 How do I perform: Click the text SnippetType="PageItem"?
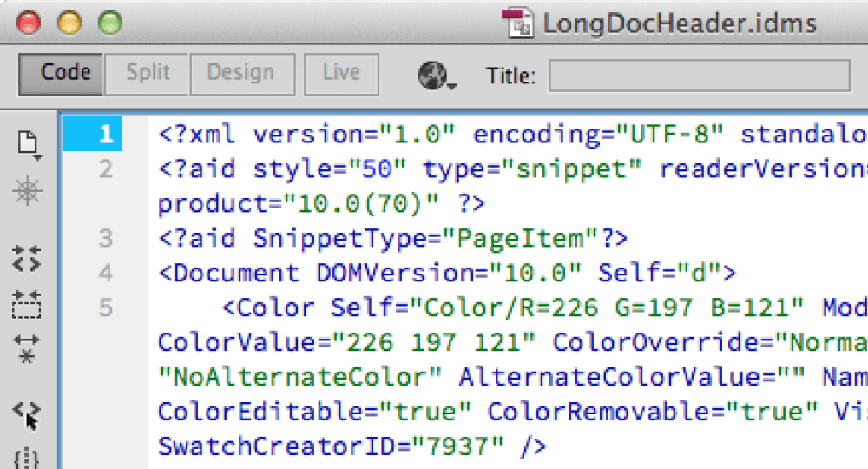click(x=427, y=239)
